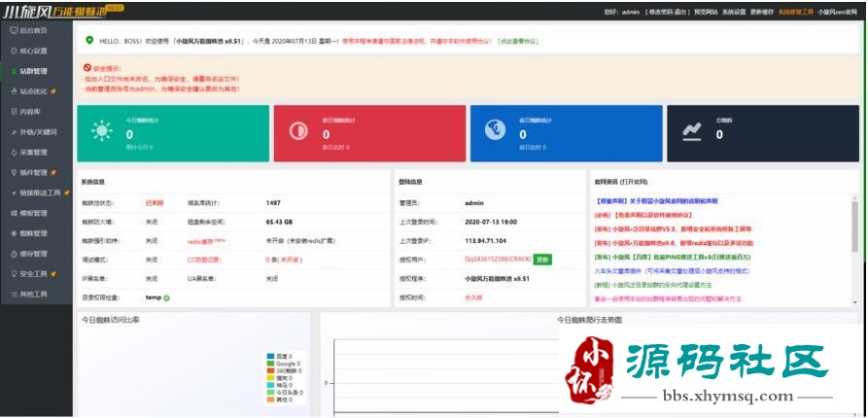
Task: Click the 113.94.71.104 last login IP
Action: tap(485, 241)
